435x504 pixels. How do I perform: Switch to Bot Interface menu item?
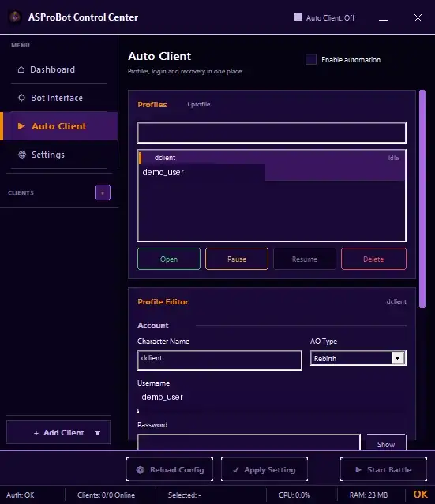point(59,98)
